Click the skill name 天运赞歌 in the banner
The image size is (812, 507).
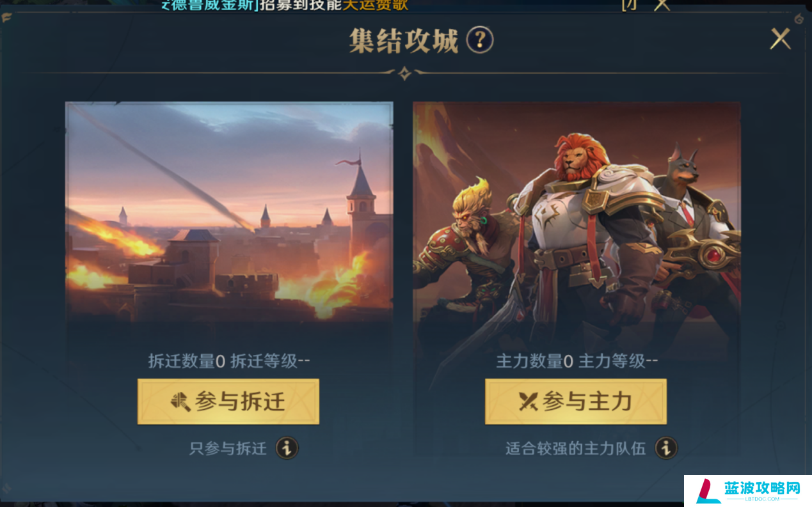376,5
